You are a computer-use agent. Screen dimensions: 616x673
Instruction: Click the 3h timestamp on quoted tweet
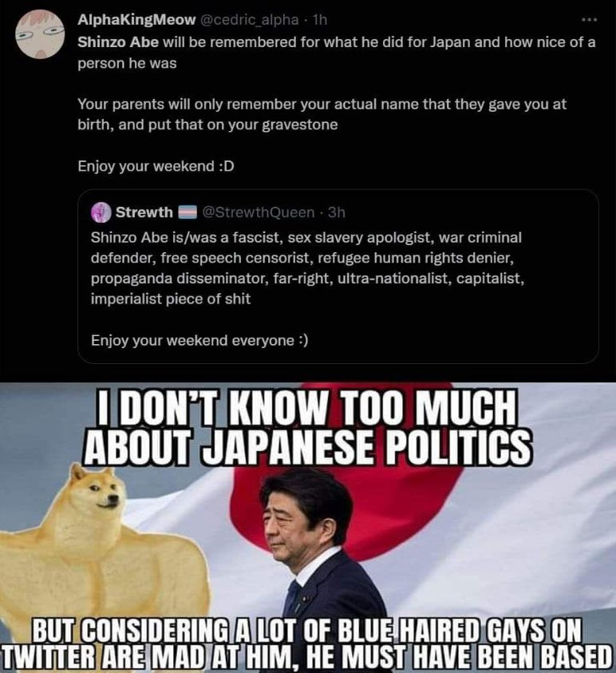(336, 212)
